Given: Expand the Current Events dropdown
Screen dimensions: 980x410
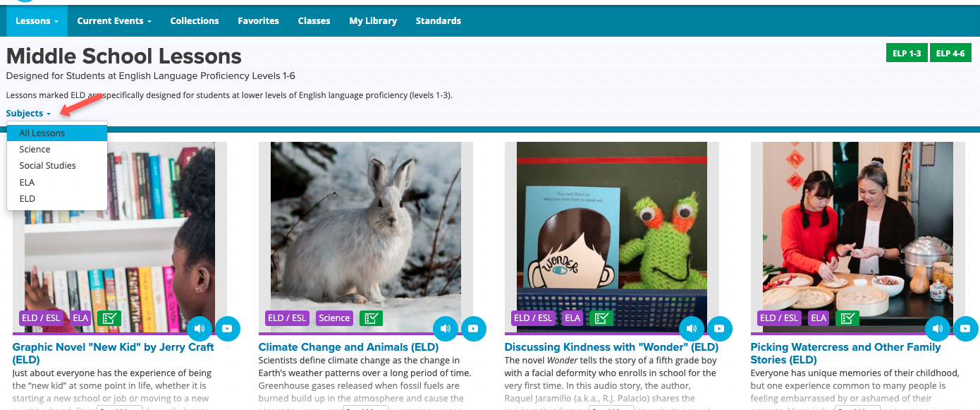Looking at the screenshot, I should pyautogui.click(x=114, y=20).
